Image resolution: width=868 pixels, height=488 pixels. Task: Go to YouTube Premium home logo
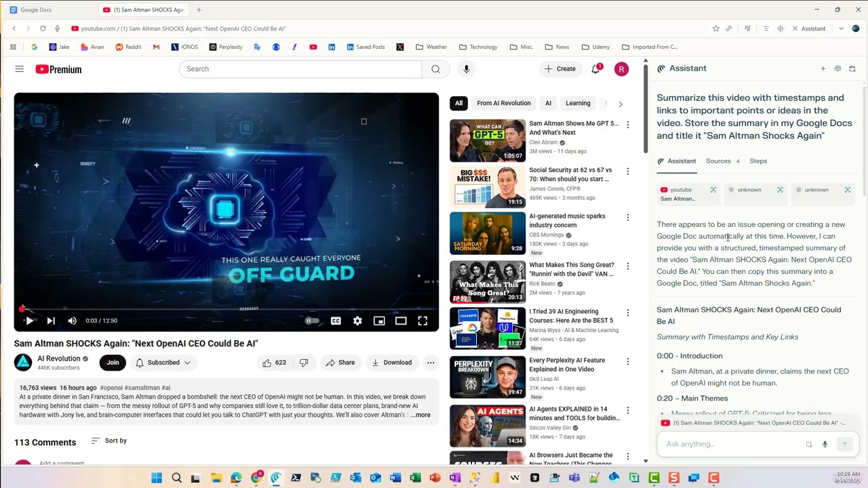58,69
